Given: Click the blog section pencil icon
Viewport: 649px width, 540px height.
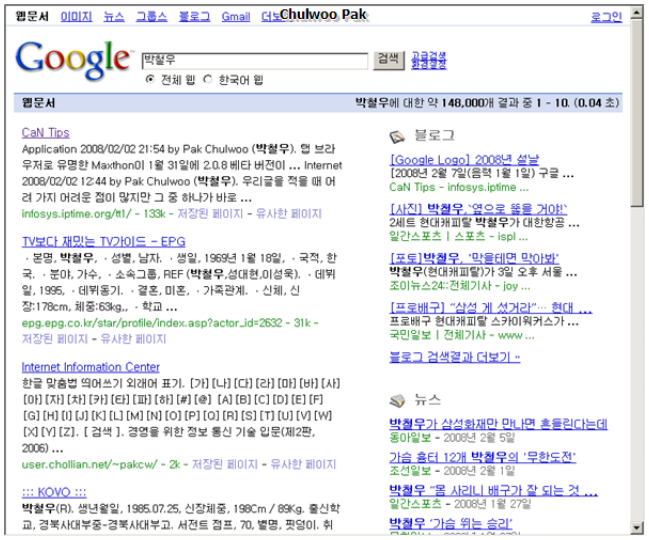Looking at the screenshot, I should [x=397, y=137].
